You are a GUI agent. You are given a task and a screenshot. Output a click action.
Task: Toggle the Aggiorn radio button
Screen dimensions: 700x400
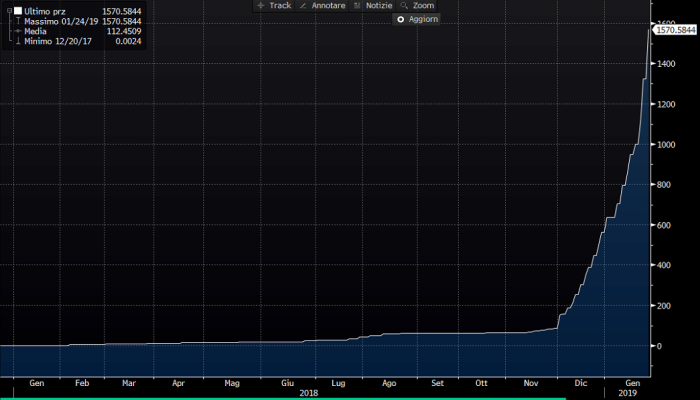click(400, 19)
